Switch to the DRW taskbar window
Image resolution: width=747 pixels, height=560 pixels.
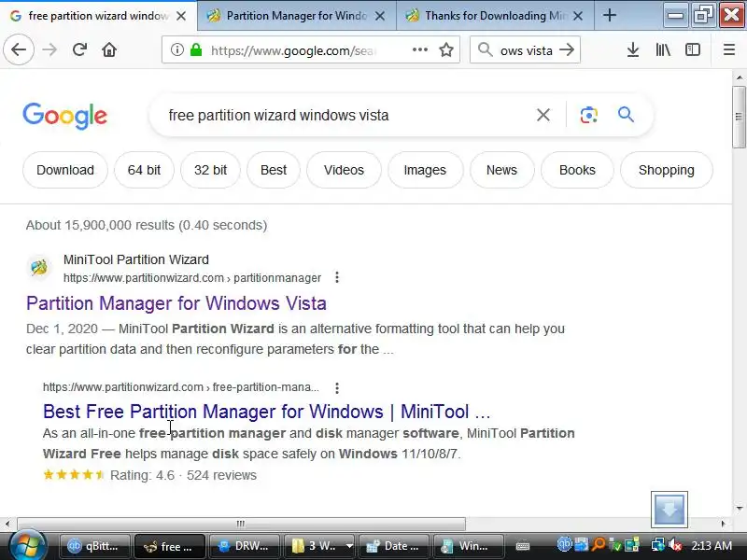coord(244,546)
